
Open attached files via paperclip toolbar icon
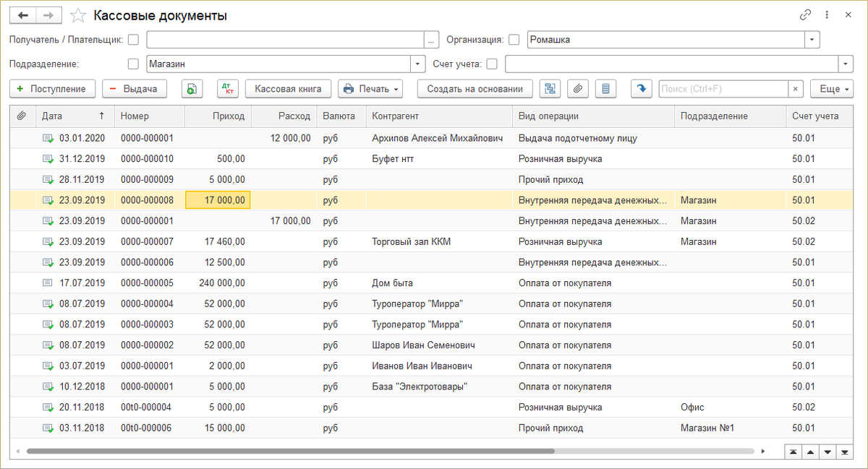[577, 89]
